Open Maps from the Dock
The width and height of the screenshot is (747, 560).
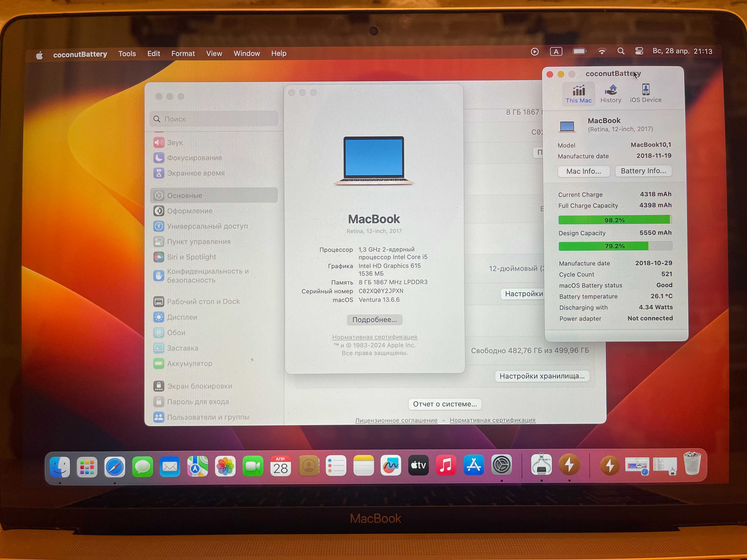pyautogui.click(x=197, y=466)
